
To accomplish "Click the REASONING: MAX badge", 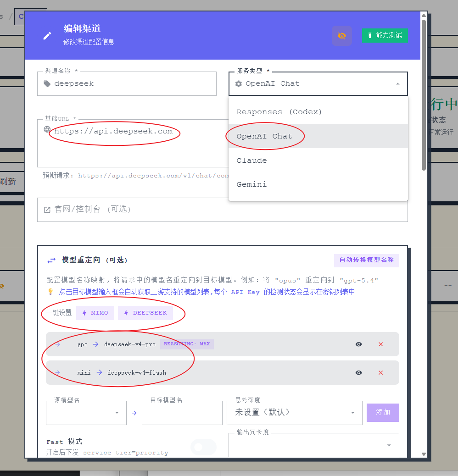I will (187, 344).
